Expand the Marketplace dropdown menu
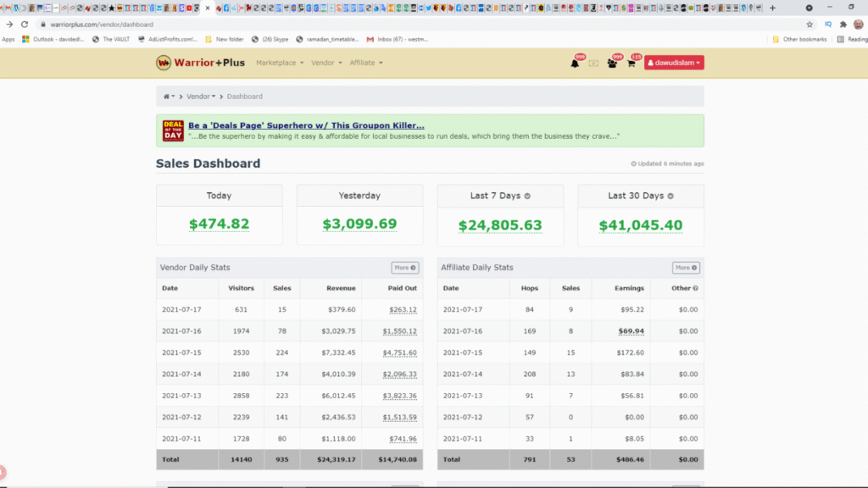 pyautogui.click(x=279, y=63)
